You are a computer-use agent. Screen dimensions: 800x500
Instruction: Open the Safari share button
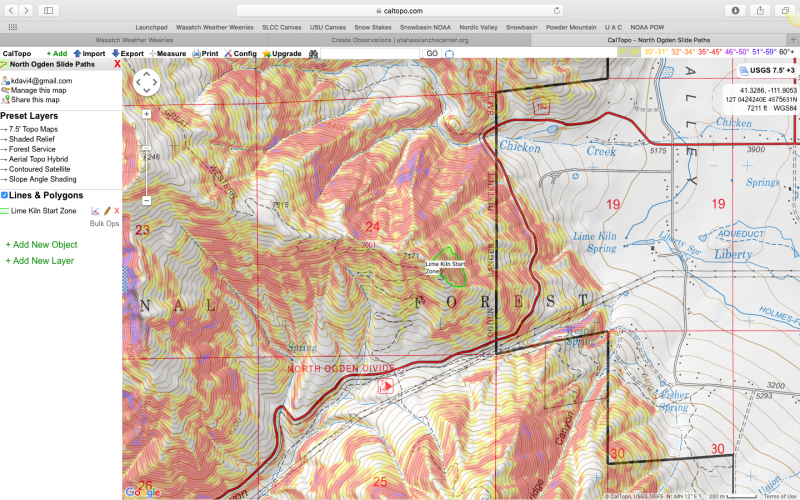pos(760,10)
